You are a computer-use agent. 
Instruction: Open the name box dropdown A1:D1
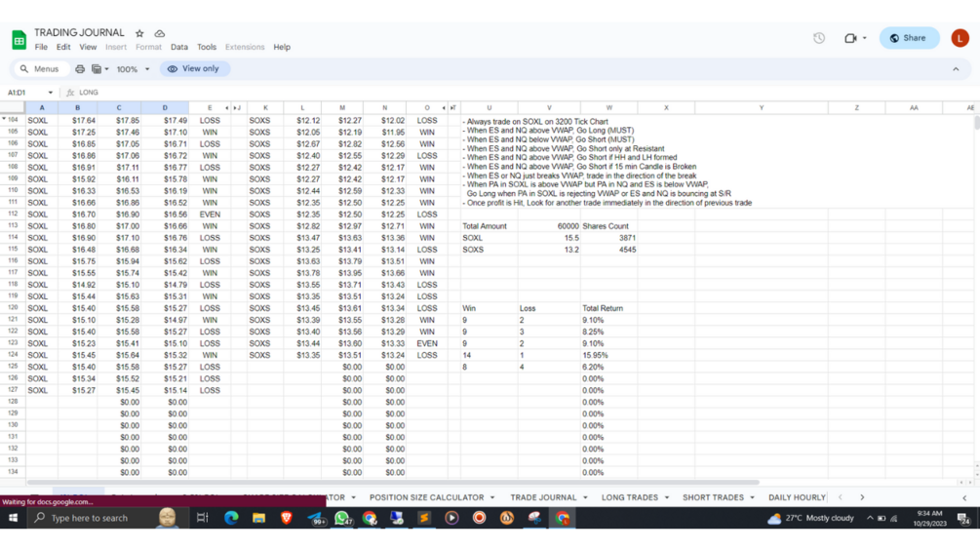pos(50,93)
